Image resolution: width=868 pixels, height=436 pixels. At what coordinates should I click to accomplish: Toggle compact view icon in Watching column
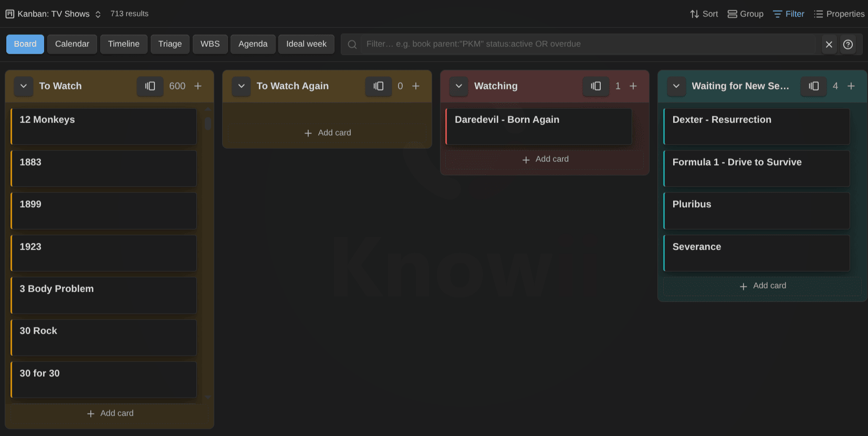[x=596, y=86]
